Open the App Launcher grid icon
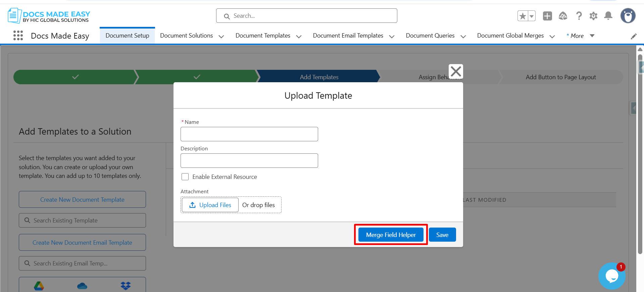The width and height of the screenshot is (644, 292). tap(18, 36)
